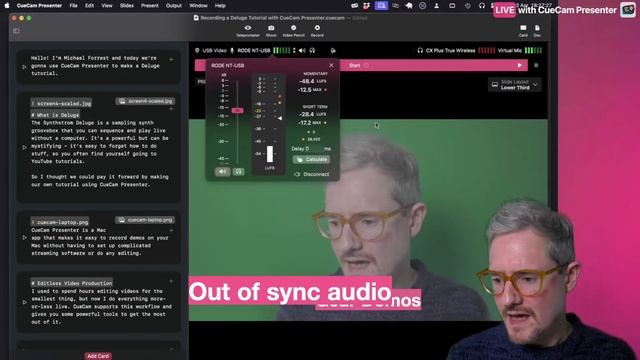
Task: Open the Edit menu
Action: pos(89,6)
